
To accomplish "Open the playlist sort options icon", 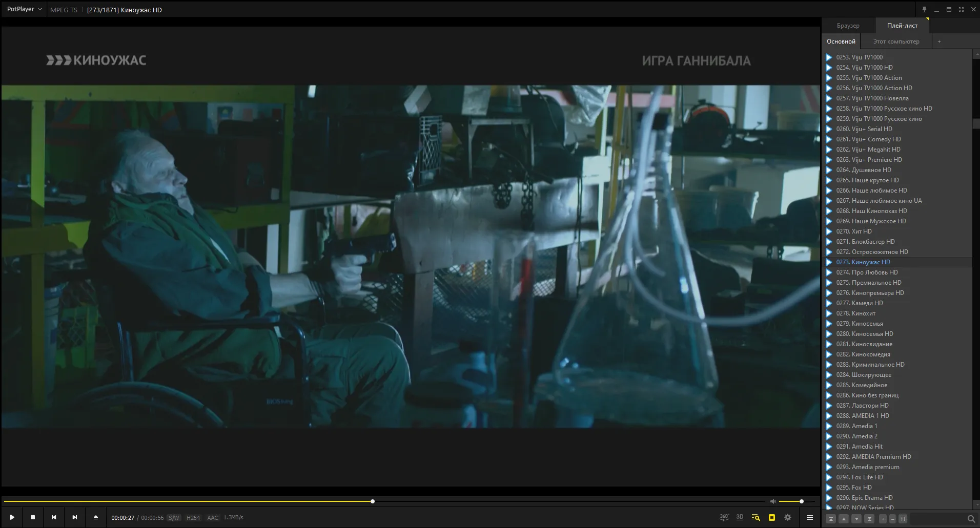I will point(903,519).
